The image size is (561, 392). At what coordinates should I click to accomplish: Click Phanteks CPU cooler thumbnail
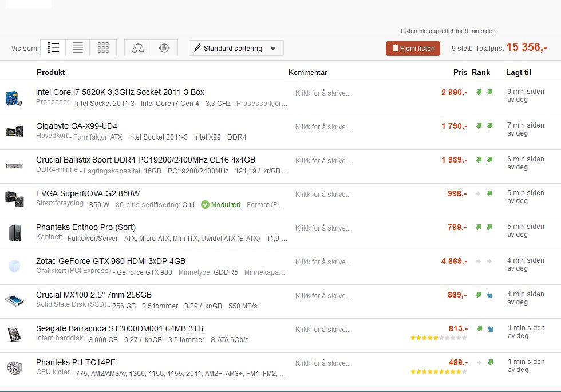14,367
